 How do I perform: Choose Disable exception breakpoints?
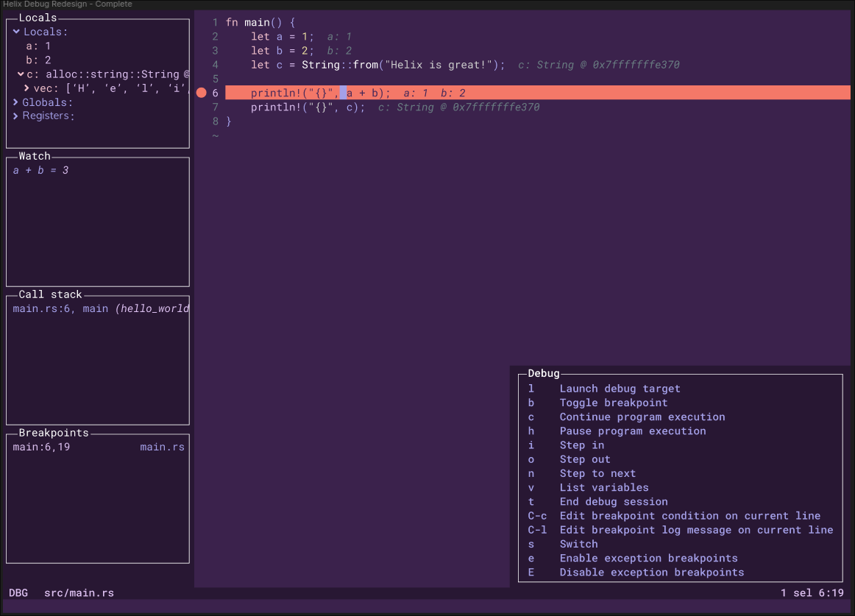(x=652, y=573)
